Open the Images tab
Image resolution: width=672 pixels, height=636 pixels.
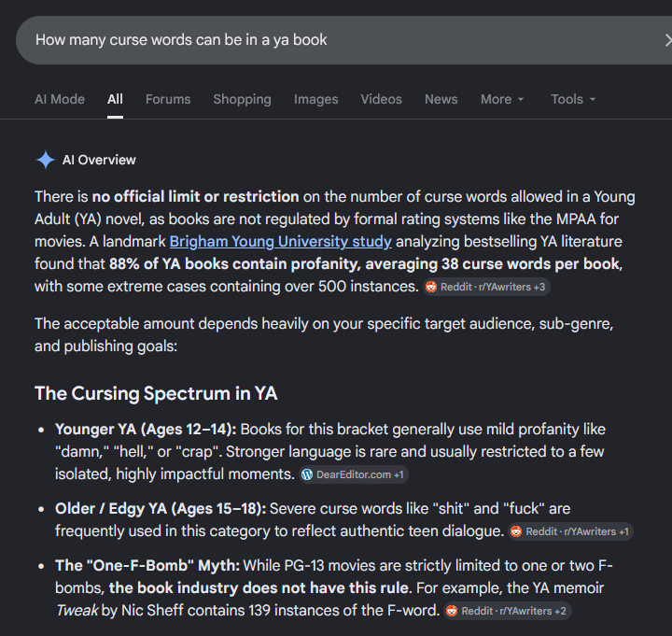315,99
